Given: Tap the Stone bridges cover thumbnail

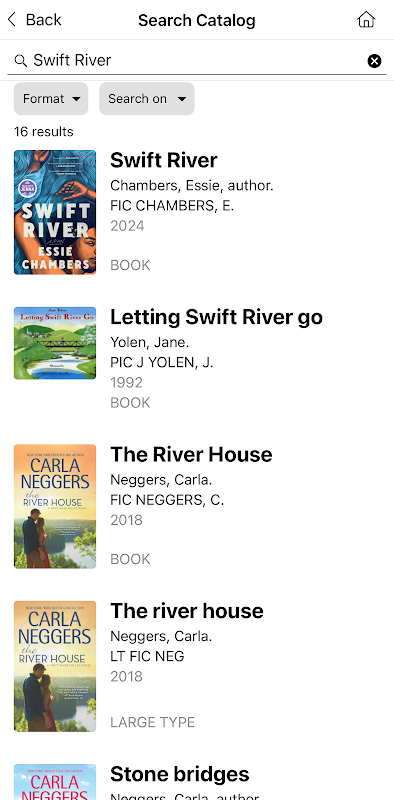Looking at the screenshot, I should (55, 782).
